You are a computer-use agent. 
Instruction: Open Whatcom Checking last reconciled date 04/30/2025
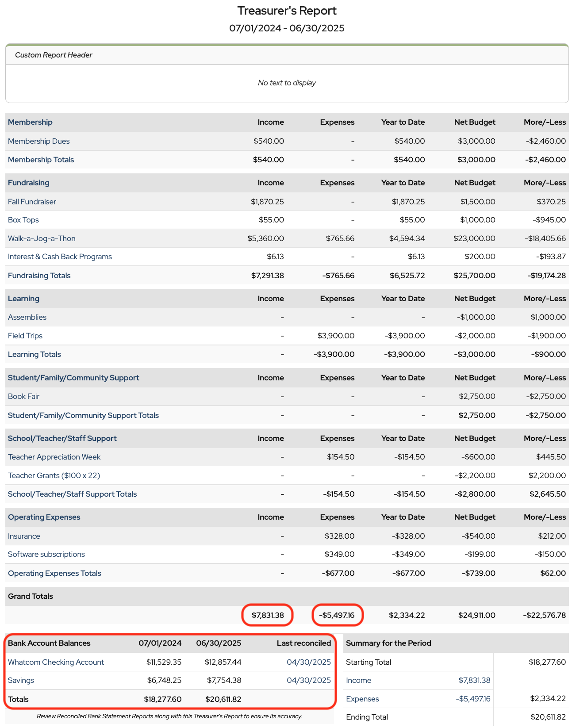(308, 662)
